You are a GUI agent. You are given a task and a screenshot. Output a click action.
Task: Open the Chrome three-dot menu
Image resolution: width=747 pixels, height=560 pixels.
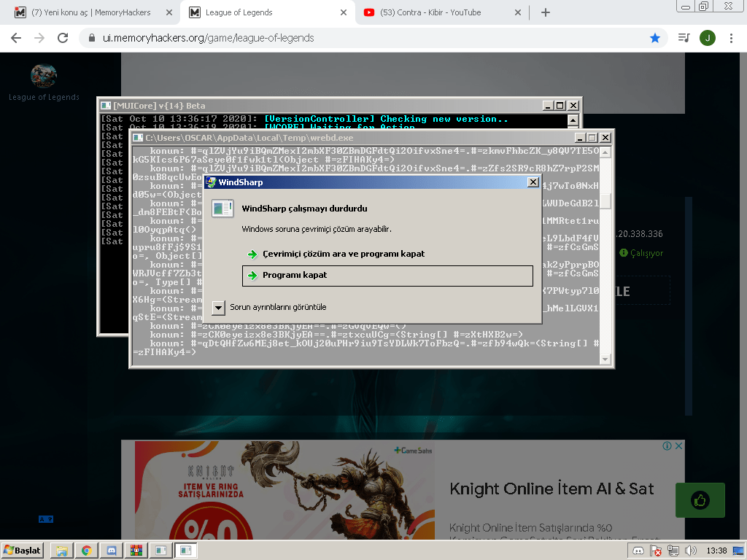[x=731, y=38]
